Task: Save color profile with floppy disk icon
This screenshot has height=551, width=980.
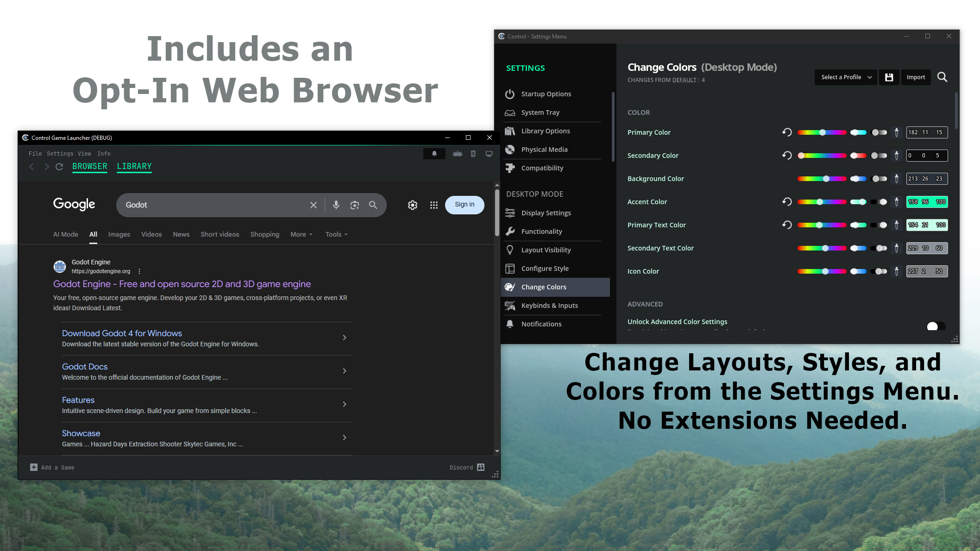Action: [x=889, y=77]
